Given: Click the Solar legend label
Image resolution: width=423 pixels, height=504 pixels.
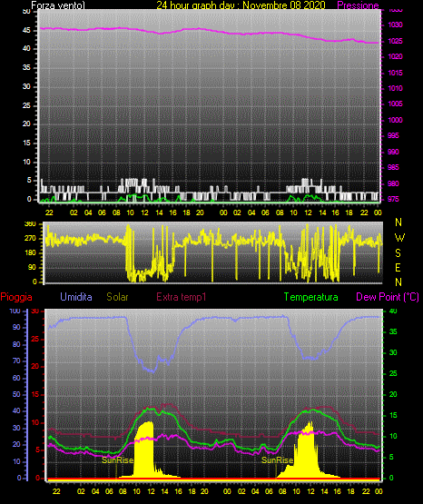Looking at the screenshot, I should pos(117,297).
